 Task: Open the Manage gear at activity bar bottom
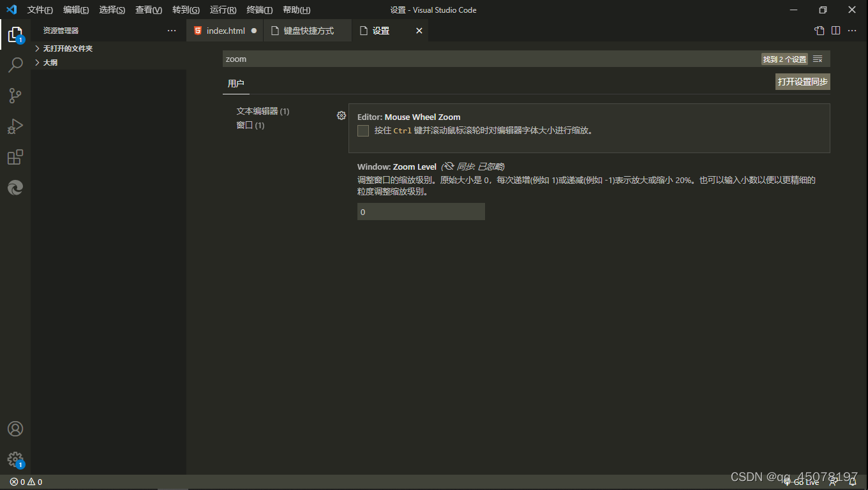pos(15,459)
